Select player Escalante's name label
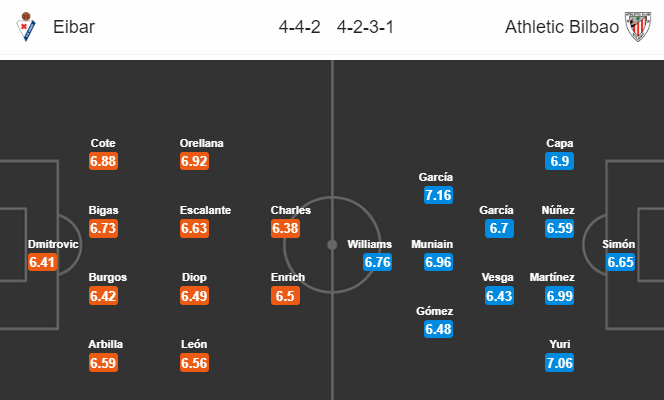The image size is (664, 400). (205, 210)
